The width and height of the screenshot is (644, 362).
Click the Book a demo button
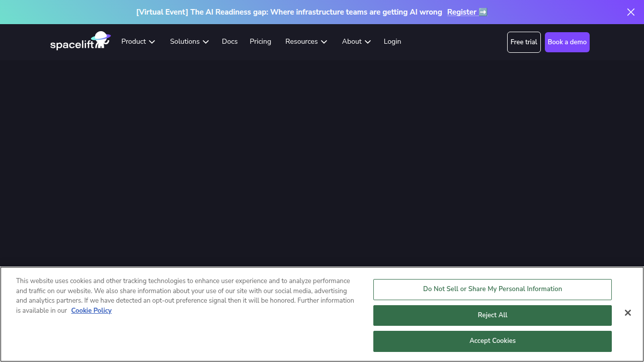click(567, 42)
